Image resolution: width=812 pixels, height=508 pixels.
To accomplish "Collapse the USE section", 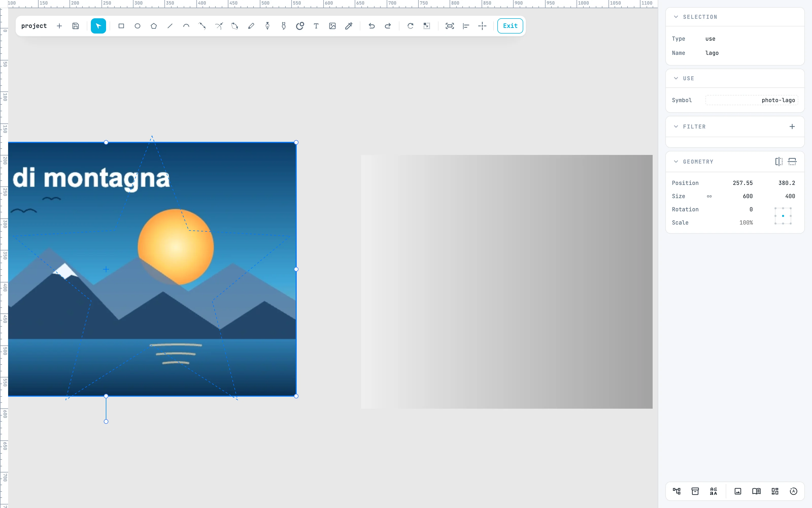I will [676, 78].
